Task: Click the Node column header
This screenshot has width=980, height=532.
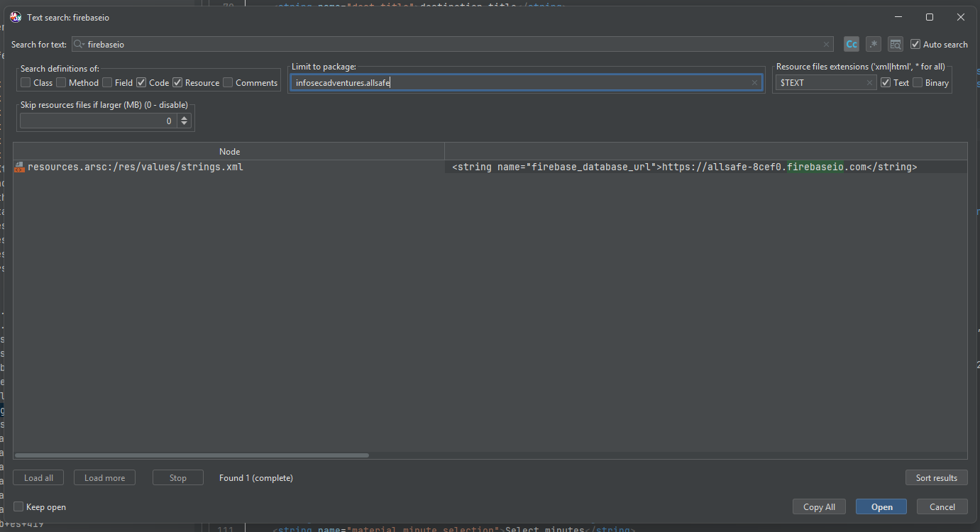Action: tap(229, 151)
